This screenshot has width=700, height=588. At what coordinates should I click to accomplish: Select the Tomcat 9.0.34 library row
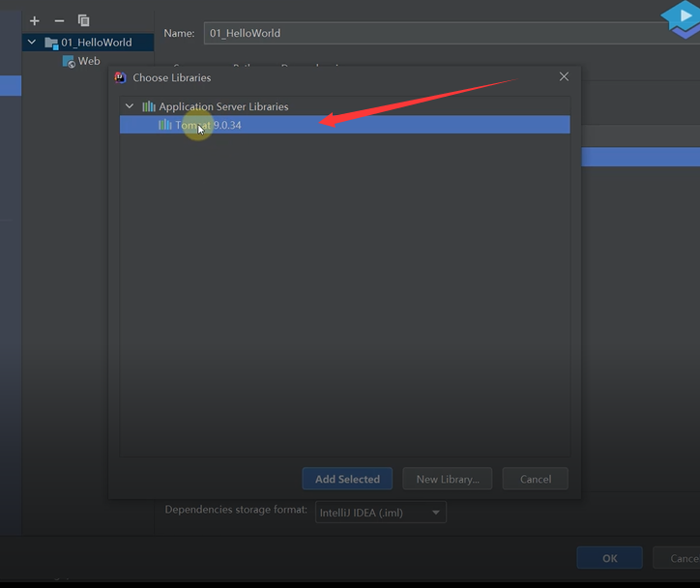(x=344, y=125)
